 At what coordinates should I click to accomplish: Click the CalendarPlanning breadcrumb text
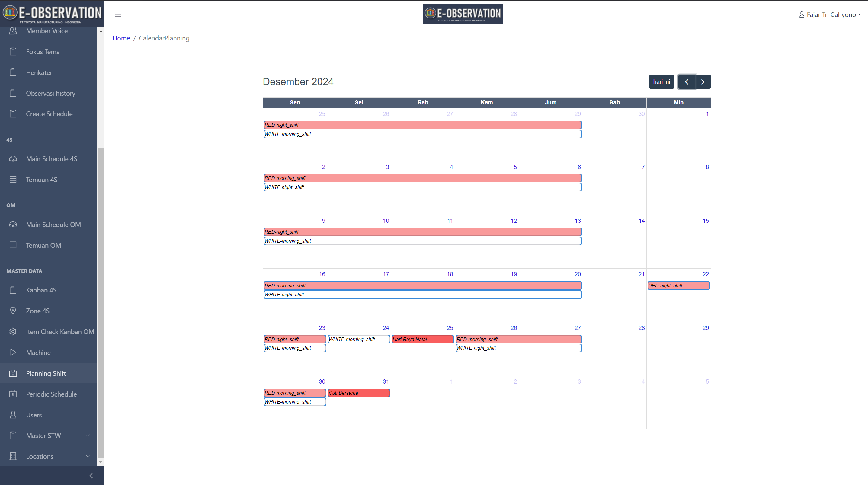[164, 38]
